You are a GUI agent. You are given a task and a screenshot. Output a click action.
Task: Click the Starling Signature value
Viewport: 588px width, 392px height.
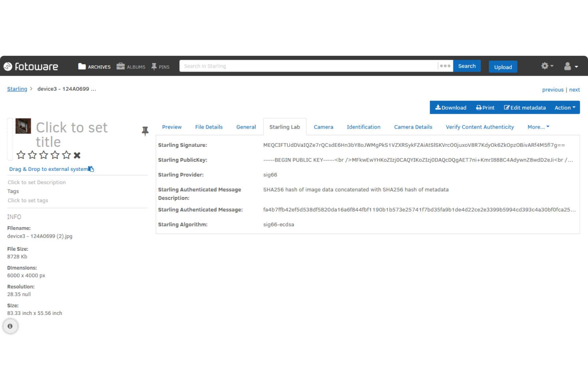point(414,145)
